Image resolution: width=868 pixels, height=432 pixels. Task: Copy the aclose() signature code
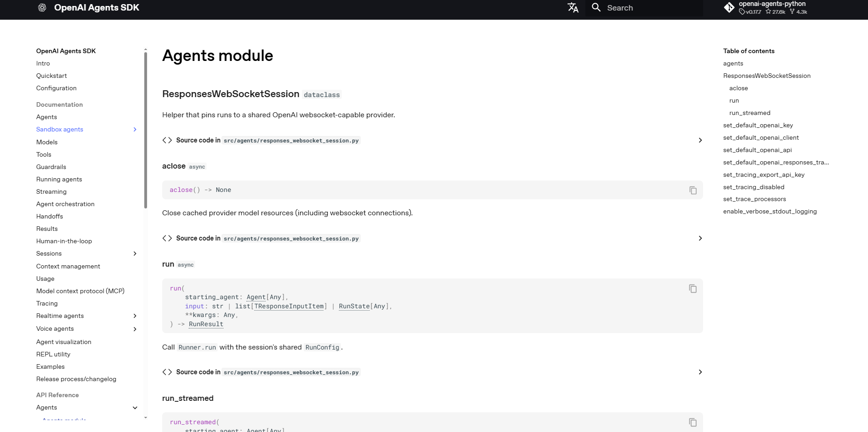click(693, 190)
